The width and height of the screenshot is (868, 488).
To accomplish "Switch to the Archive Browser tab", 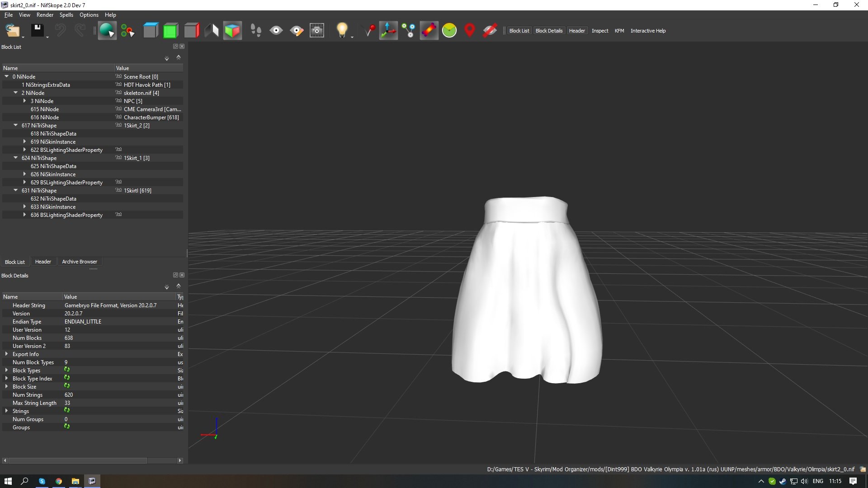I will click(x=80, y=262).
